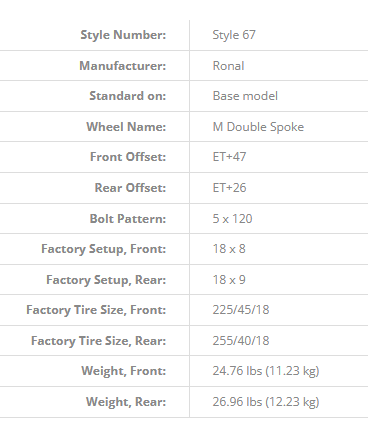Click the 255/40/18 rear tire size
Image resolution: width=368 pixels, height=428 pixels.
(x=241, y=341)
